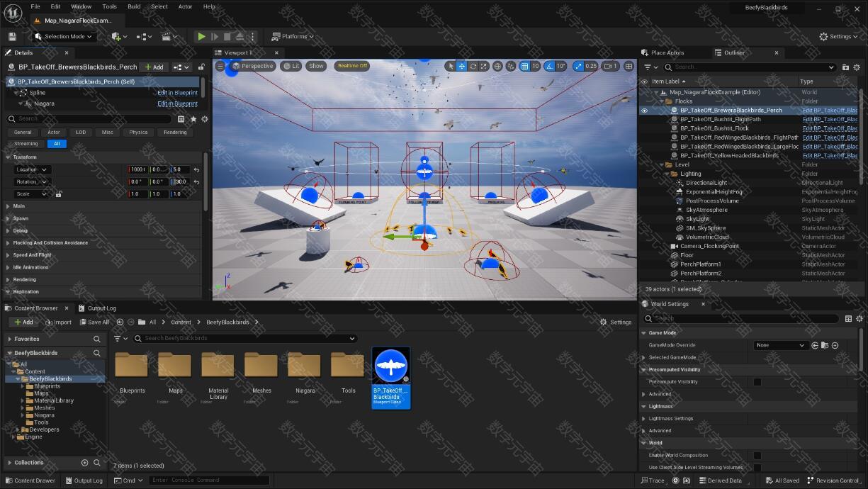Click the Location X value field
This screenshot has width=868, height=489.
[x=137, y=169]
